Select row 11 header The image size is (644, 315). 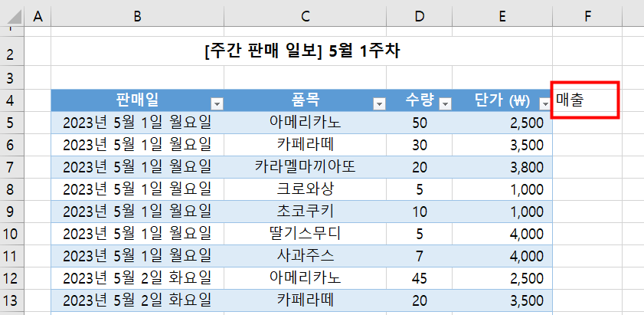pyautogui.click(x=12, y=256)
